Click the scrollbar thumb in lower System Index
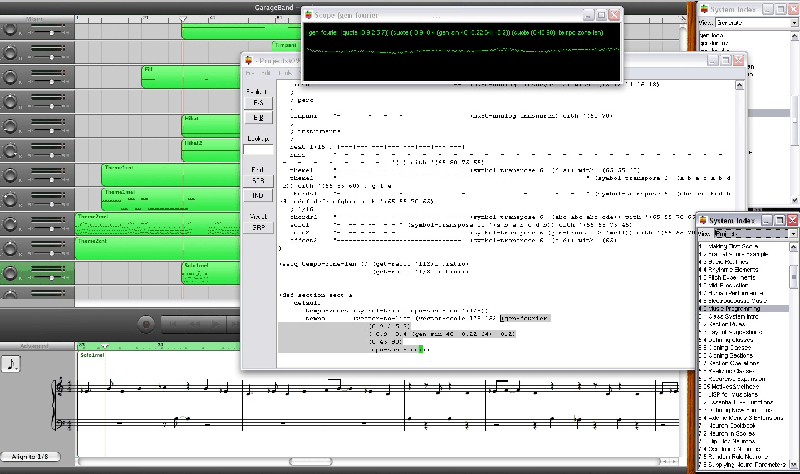Screen dimensions: 800x474 pos(794,277)
